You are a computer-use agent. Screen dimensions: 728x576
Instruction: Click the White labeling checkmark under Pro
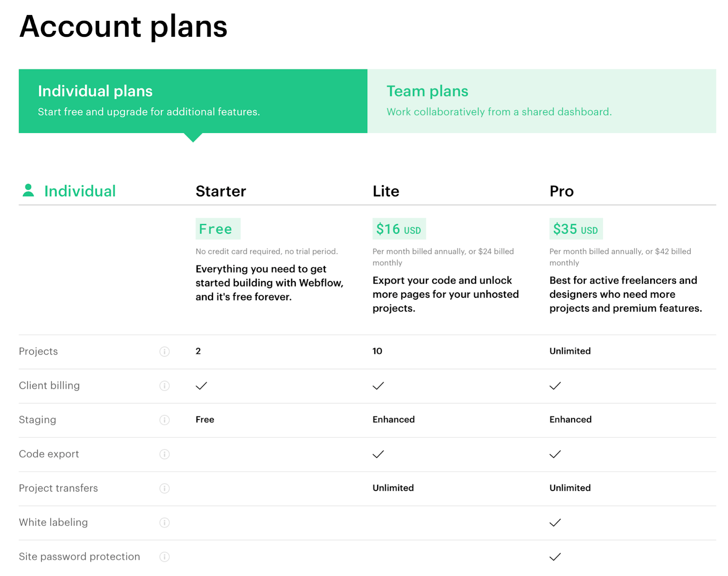pos(555,522)
